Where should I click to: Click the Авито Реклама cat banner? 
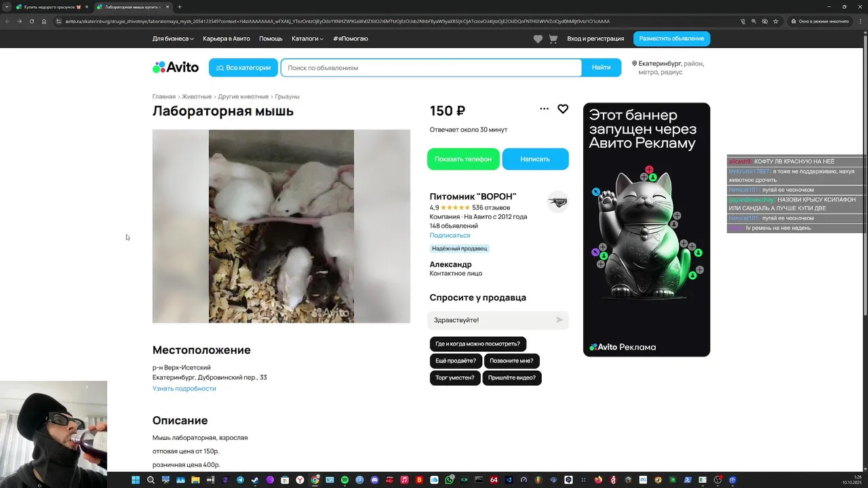(646, 230)
